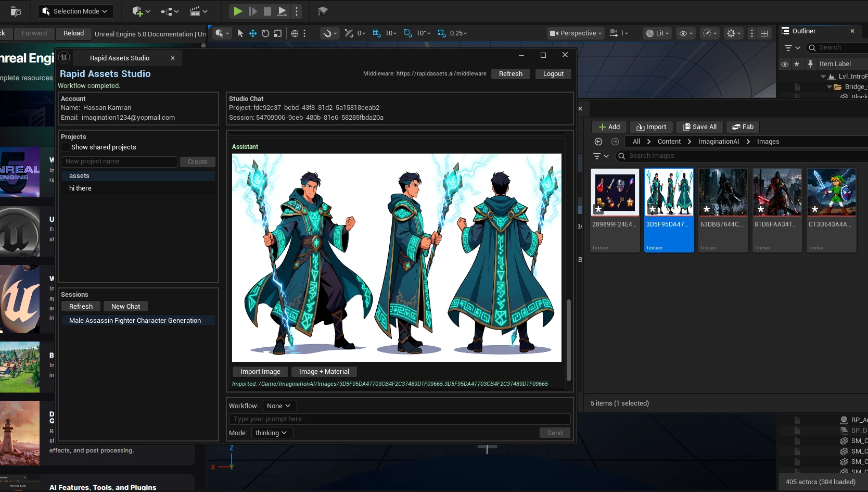Open the Selection Mode dropdown
The width and height of the screenshot is (868, 492).
(x=76, y=11)
